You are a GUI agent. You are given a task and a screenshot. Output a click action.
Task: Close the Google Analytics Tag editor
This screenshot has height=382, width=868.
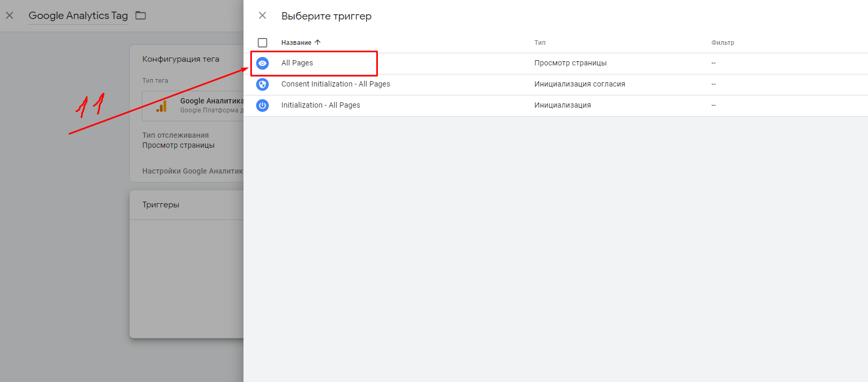point(9,15)
